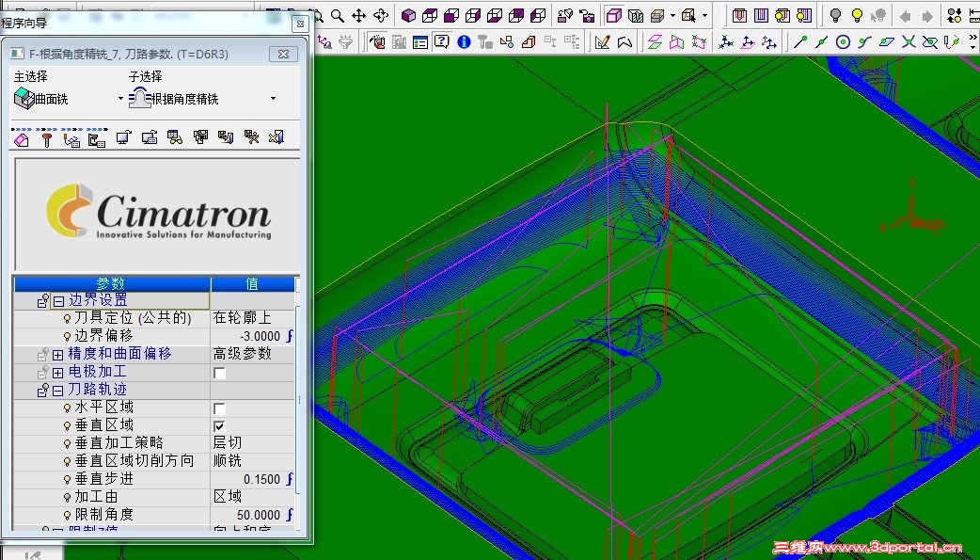Click the 限制角度 value 50.0000
Screen dimensions: 980x560
[259, 515]
